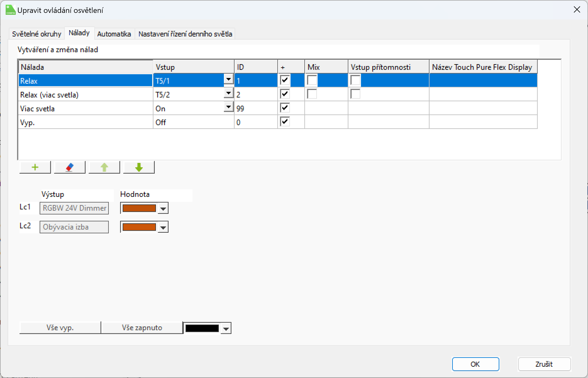Select the Viac svetla mood name cell
Screen dimensions: 588x378
coord(85,108)
